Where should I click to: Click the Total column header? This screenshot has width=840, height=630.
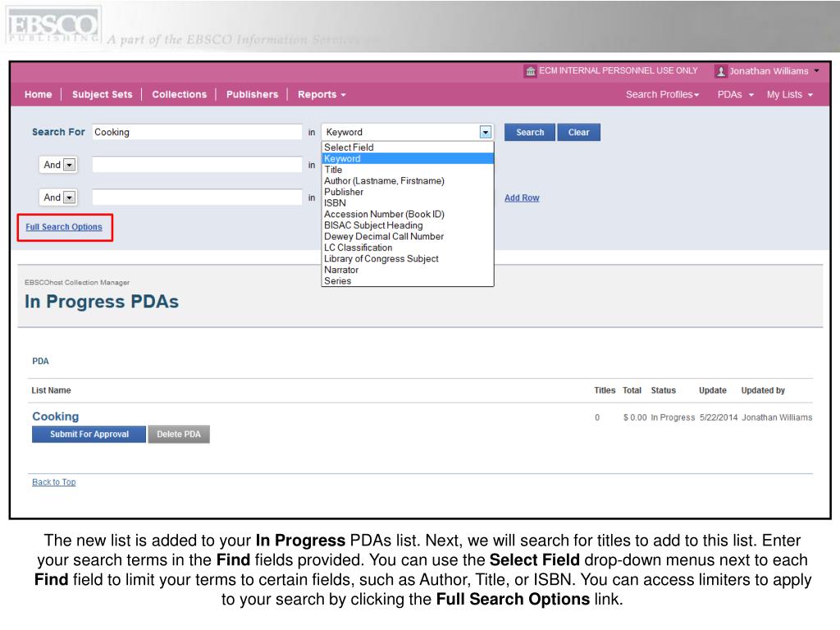click(x=632, y=390)
